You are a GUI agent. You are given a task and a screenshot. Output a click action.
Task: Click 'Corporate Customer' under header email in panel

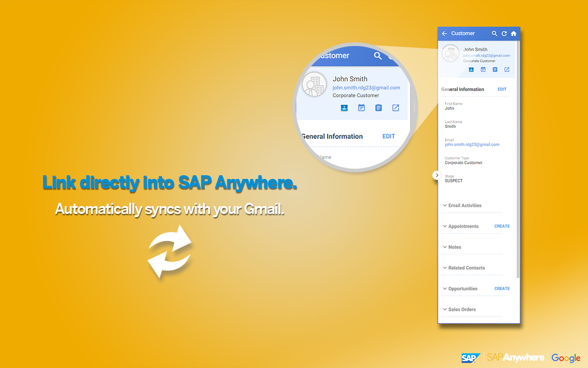[479, 61]
